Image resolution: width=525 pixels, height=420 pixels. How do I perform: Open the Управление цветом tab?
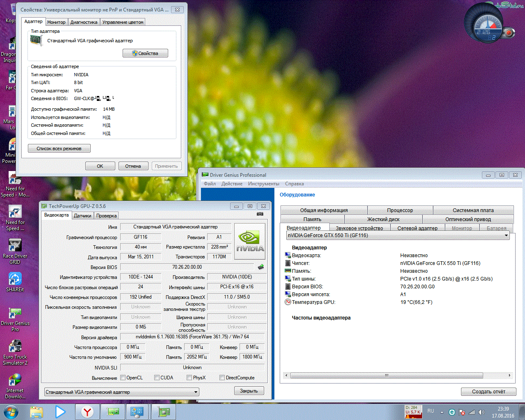123,22
